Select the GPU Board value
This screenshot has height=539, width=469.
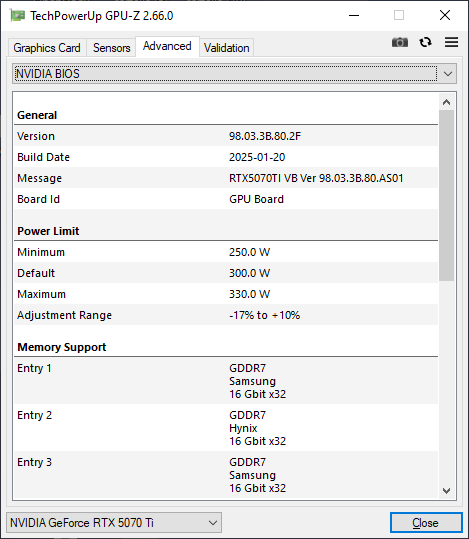257,199
